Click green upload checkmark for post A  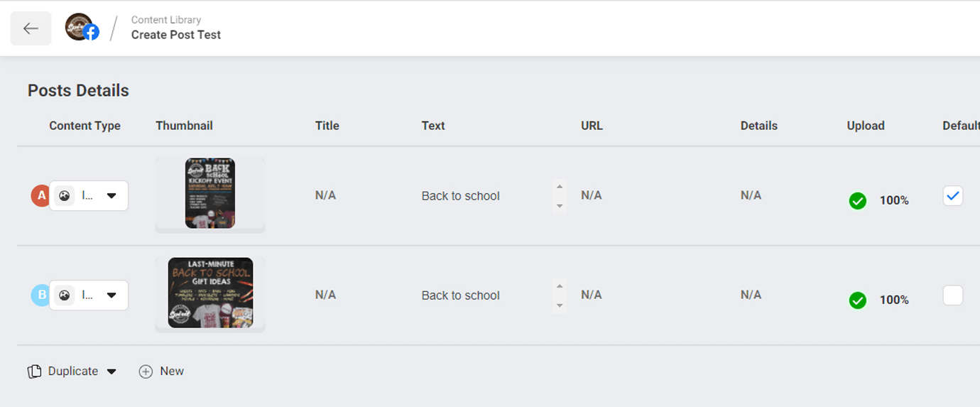pyautogui.click(x=858, y=201)
